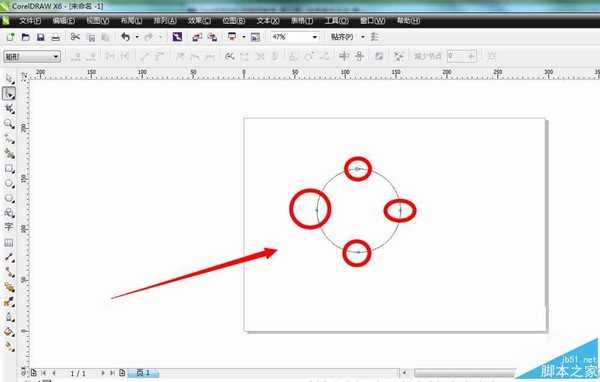Select the Shape tool in the toolbox
Viewport: 600px width, 382px height.
pos(9,94)
